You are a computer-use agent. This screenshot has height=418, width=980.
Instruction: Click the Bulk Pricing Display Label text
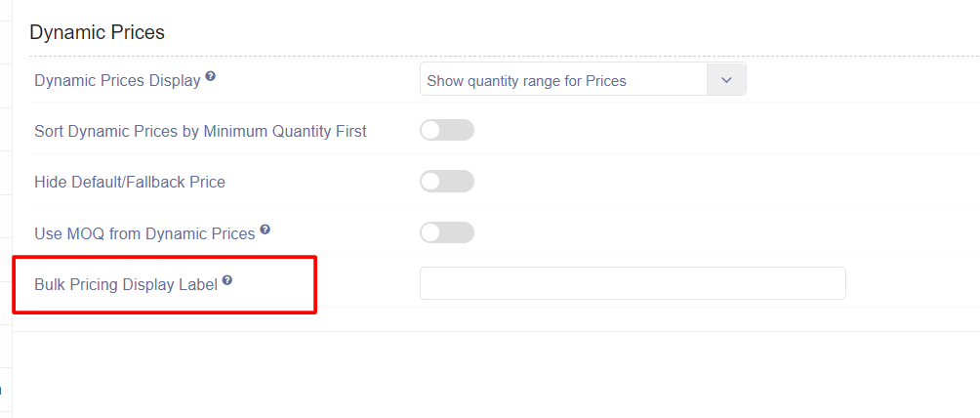click(126, 284)
